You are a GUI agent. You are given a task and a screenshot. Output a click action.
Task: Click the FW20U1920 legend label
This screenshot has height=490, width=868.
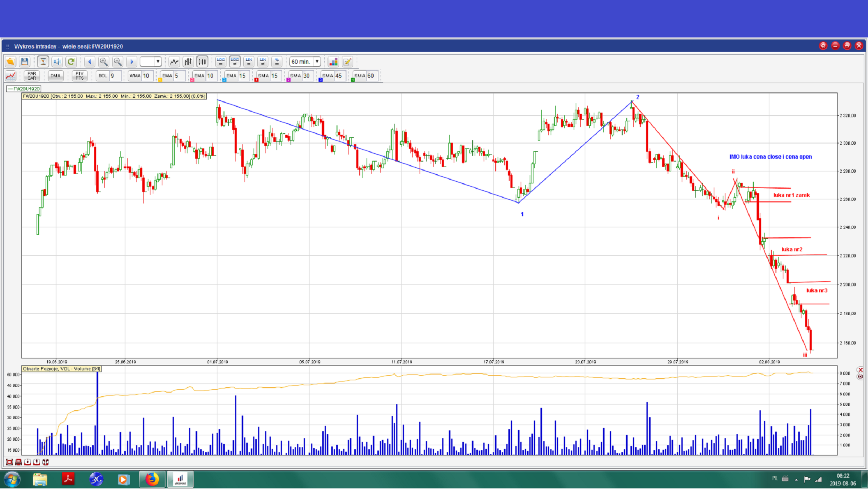24,89
